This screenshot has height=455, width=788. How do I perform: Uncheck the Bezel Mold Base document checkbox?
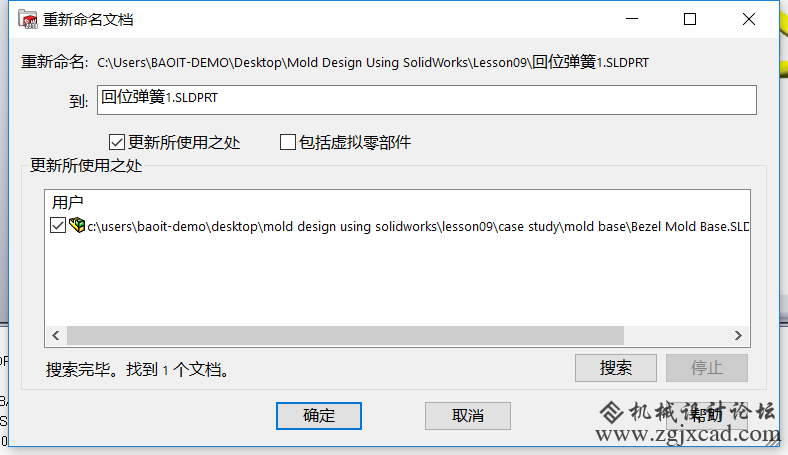(x=58, y=225)
